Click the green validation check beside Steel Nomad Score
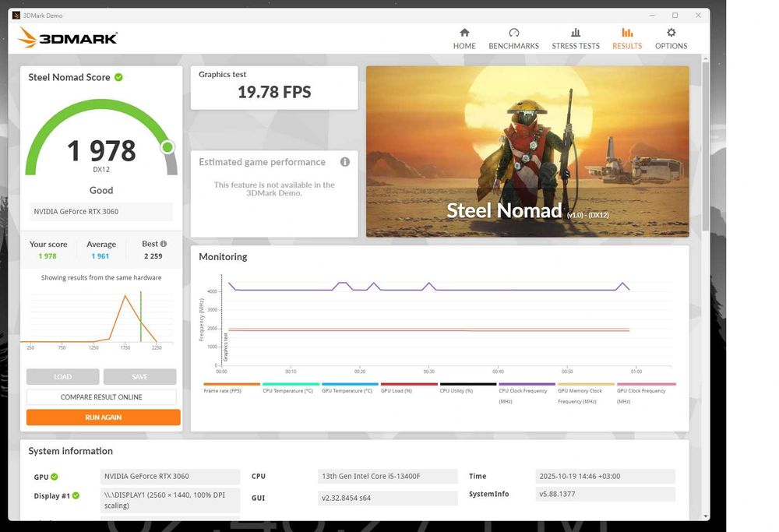 (x=118, y=77)
